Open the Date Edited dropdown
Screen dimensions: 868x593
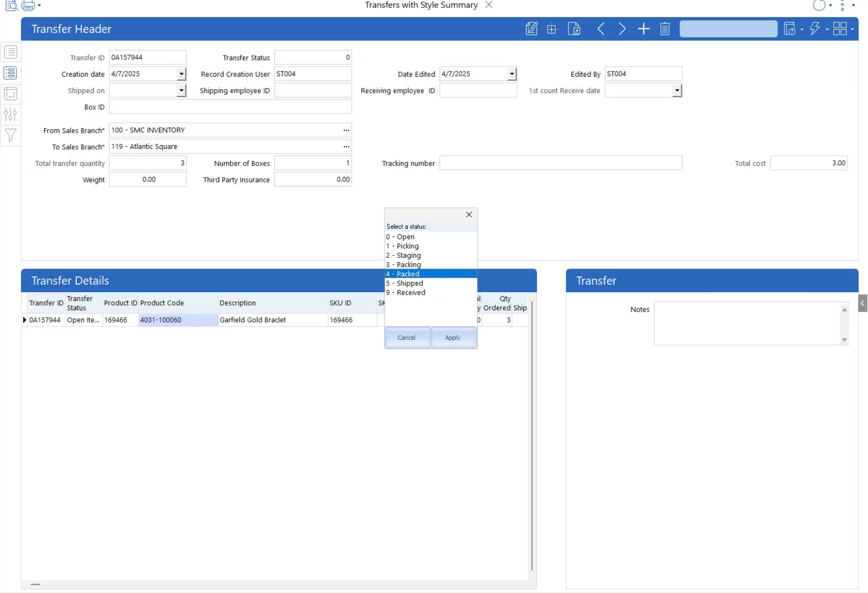click(x=512, y=74)
